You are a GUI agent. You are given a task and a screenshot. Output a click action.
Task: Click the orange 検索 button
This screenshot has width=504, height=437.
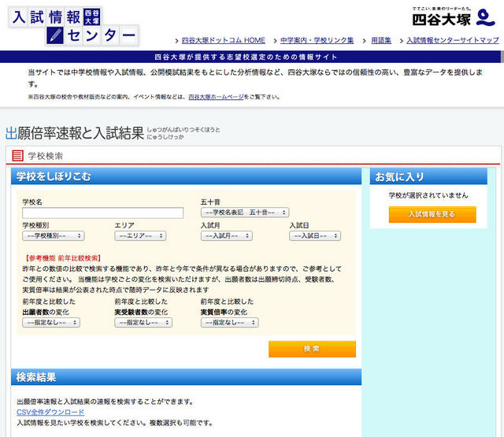click(312, 349)
